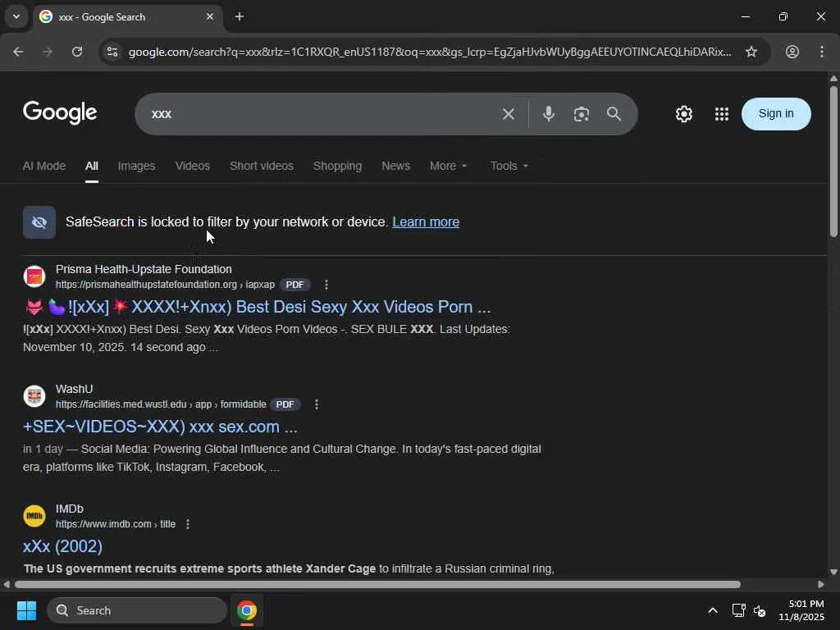Go to Google homepage via logo

[60, 112]
